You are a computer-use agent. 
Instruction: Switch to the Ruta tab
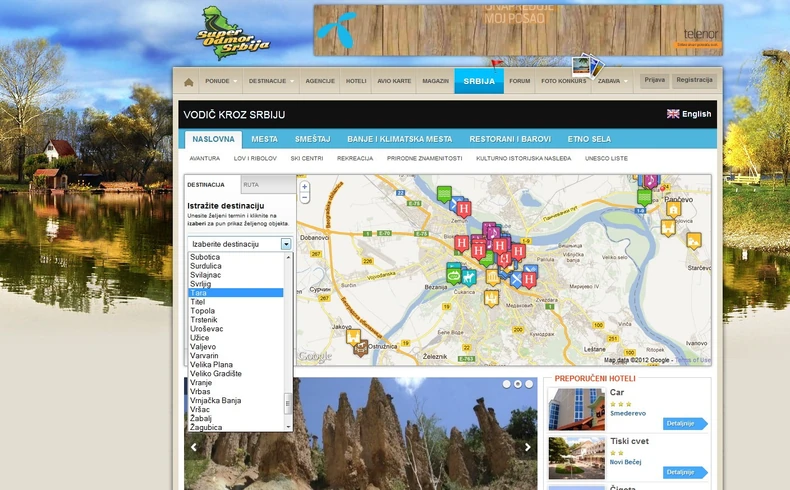pyautogui.click(x=251, y=185)
